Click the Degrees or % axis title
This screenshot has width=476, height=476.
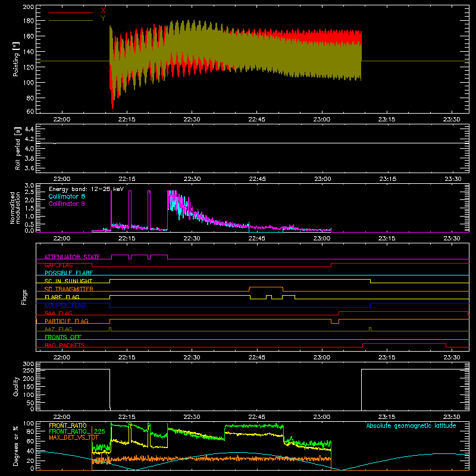click(16, 446)
